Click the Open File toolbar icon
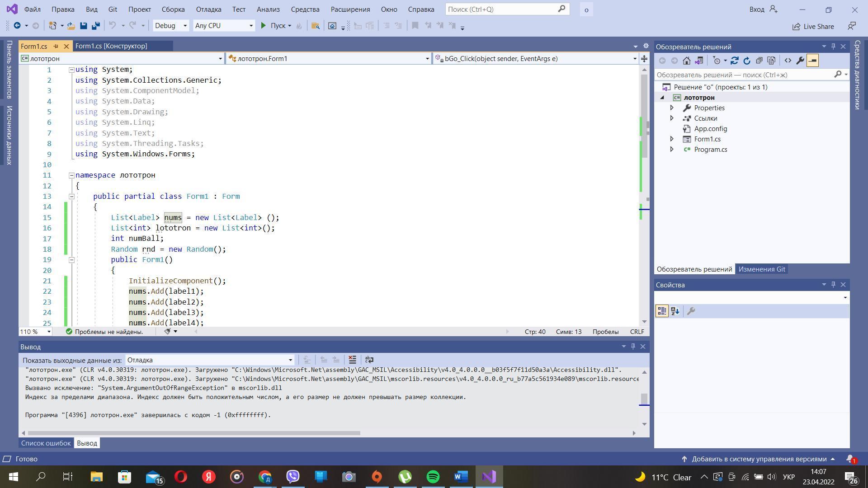 (x=71, y=26)
